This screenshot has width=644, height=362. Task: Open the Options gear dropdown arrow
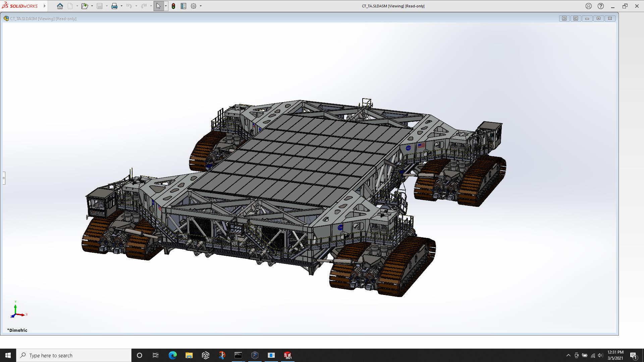pos(201,6)
